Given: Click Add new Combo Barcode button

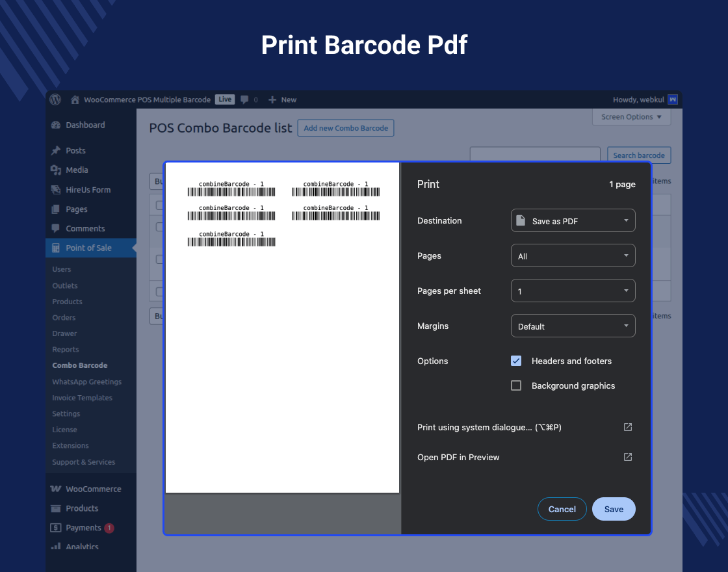Looking at the screenshot, I should pyautogui.click(x=346, y=128).
